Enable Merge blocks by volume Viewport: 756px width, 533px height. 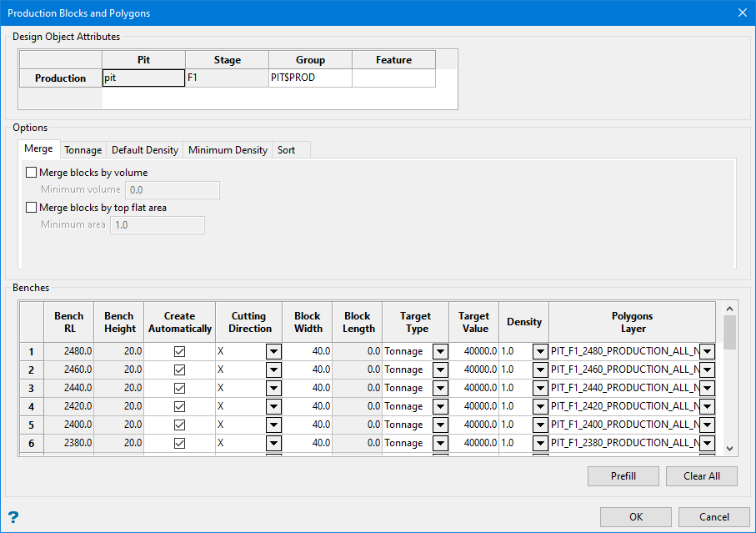tap(33, 173)
